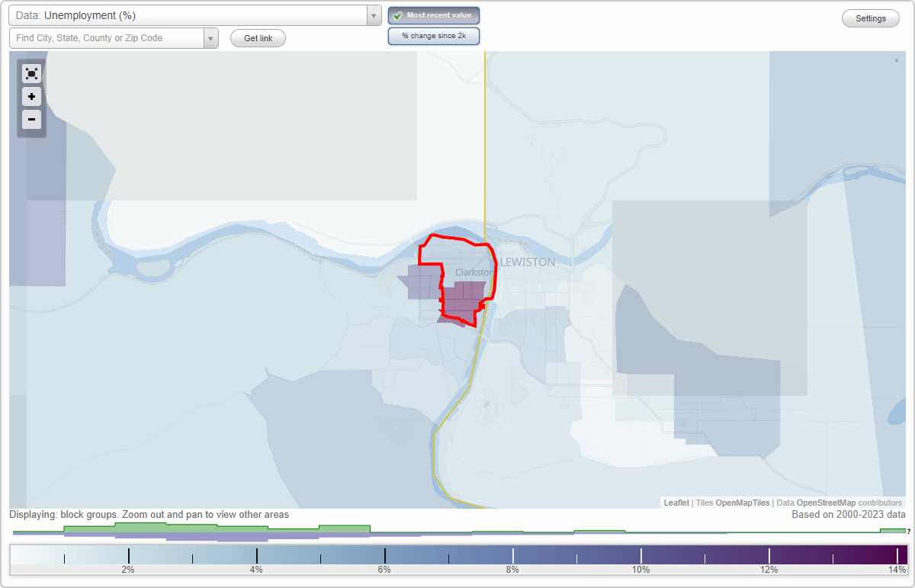Toggle 'Most recent value' display mode
Image resolution: width=915 pixels, height=588 pixels.
point(434,15)
